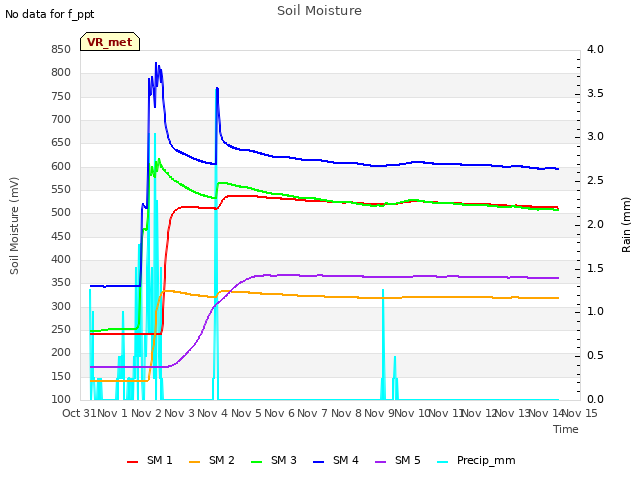The height and width of the screenshot is (480, 640).
Task: Select the SM 2 legend label
Action: tap(222, 460)
